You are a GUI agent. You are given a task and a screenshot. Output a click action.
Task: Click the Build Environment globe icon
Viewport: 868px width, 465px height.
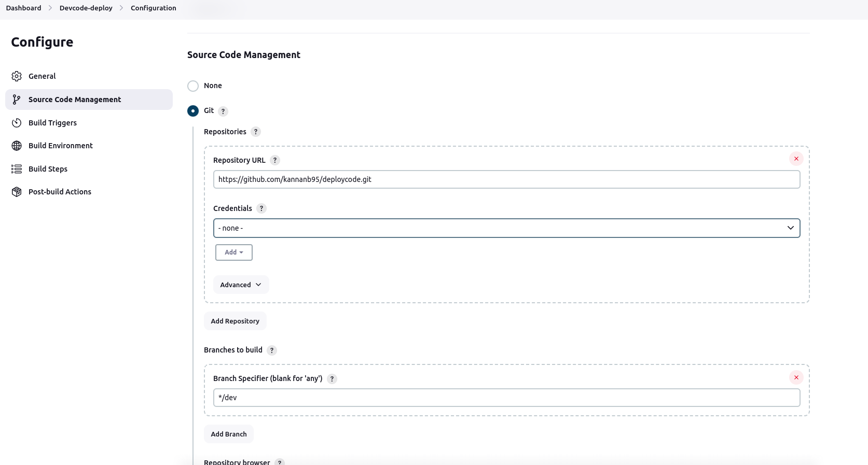(x=17, y=146)
